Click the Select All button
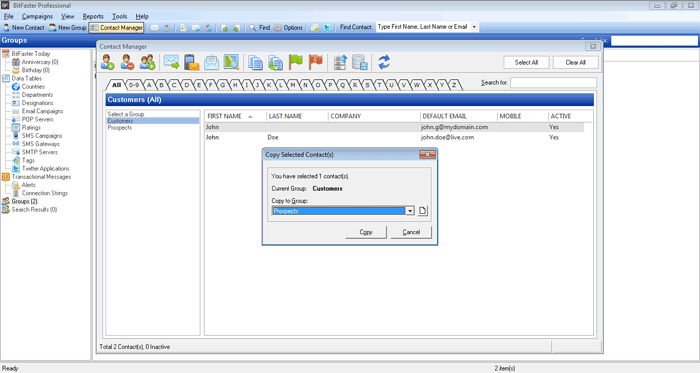Image resolution: width=700 pixels, height=373 pixels. 526,62
